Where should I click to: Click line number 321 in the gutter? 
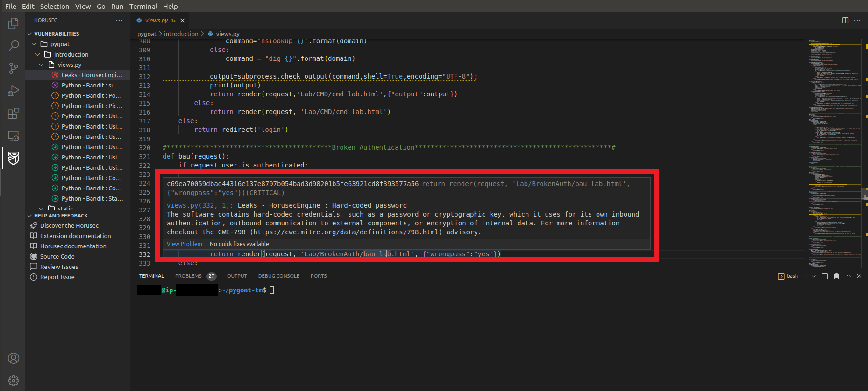(x=145, y=157)
